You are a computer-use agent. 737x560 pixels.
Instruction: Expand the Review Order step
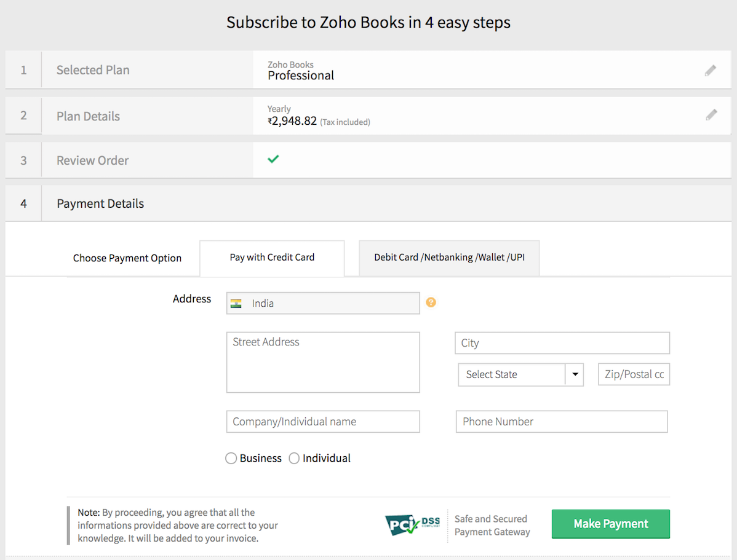click(92, 160)
